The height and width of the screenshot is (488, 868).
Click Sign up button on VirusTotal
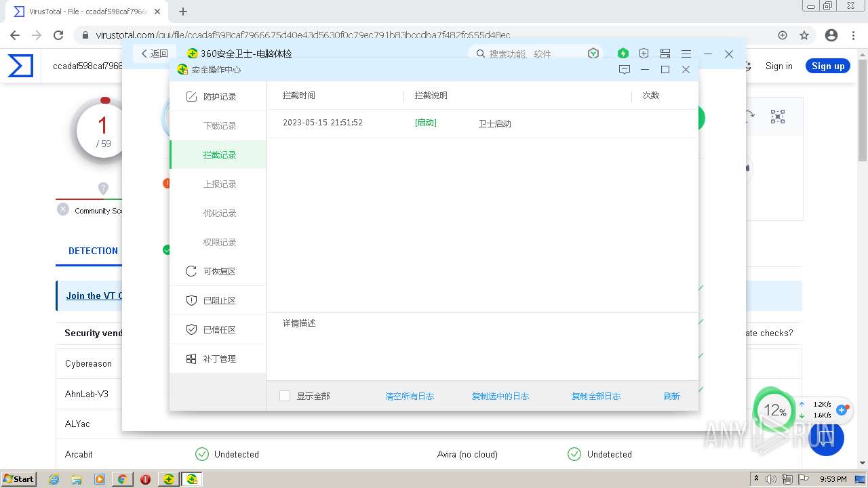[828, 66]
